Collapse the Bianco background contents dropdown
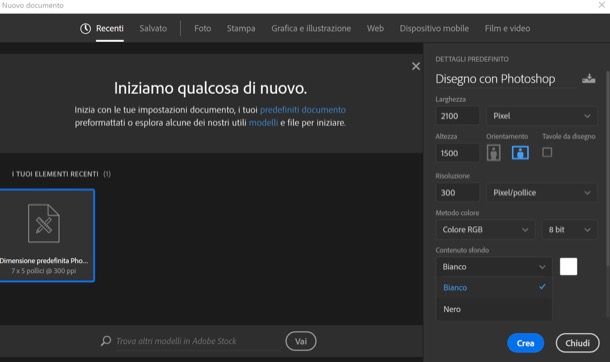This screenshot has height=362, width=610. coord(494,267)
